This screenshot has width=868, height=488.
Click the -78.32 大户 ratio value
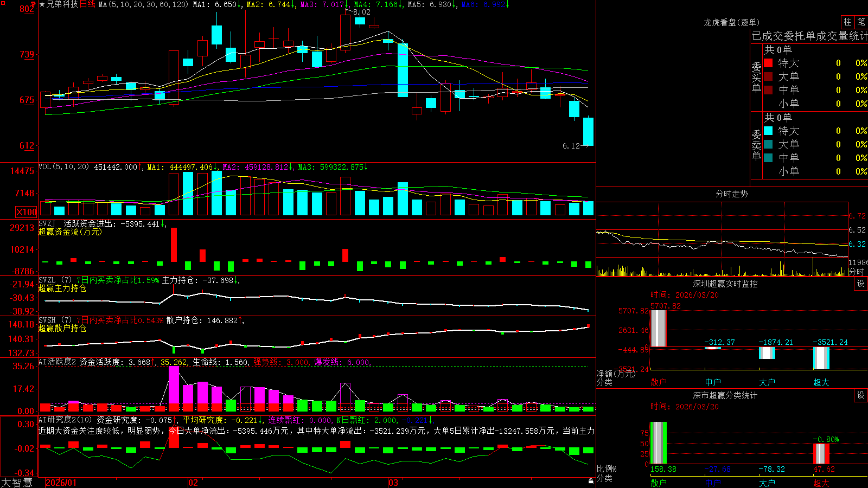tap(772, 469)
